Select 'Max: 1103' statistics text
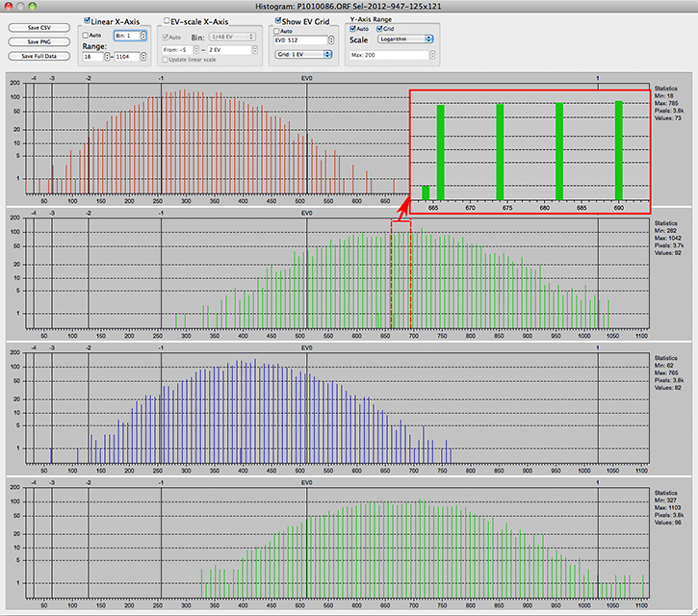Image resolution: width=698 pixels, height=616 pixels. [x=667, y=508]
